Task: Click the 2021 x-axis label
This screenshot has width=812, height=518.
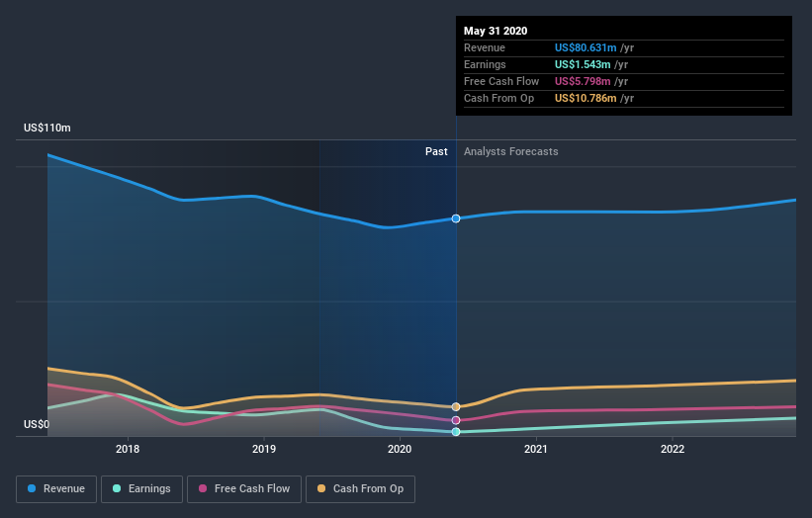Action: [x=536, y=449]
